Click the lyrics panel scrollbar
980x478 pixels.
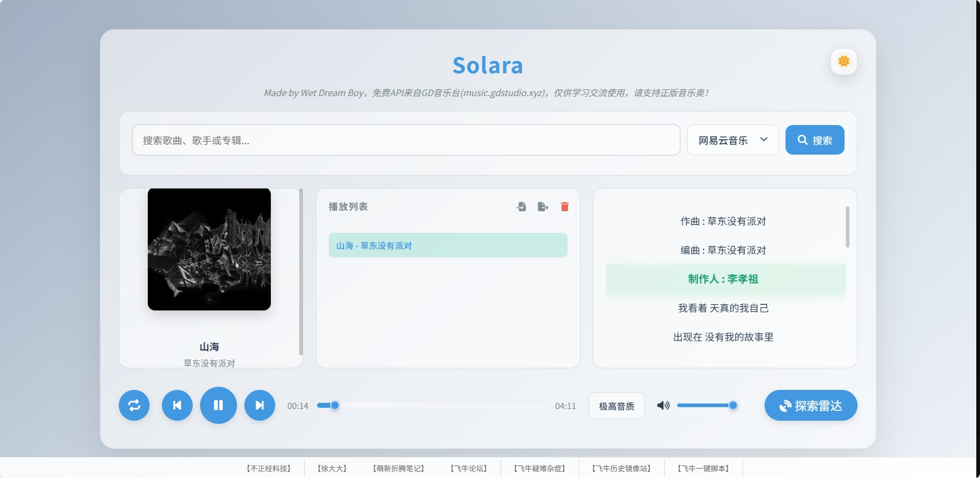pos(848,227)
